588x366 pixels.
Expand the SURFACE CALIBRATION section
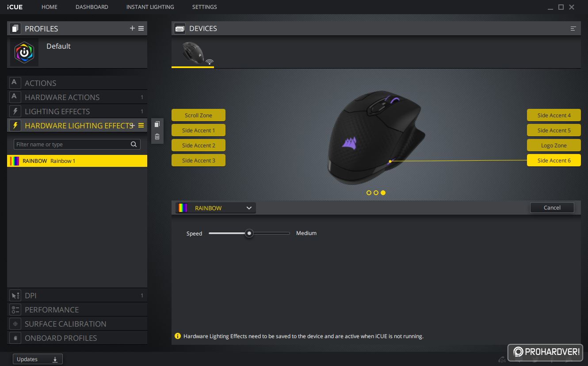[77, 324]
